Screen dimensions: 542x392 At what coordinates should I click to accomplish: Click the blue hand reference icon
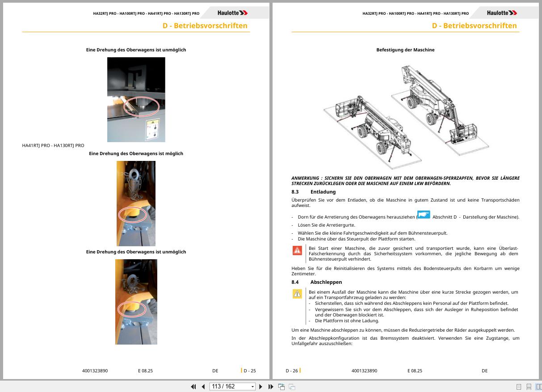click(424, 215)
